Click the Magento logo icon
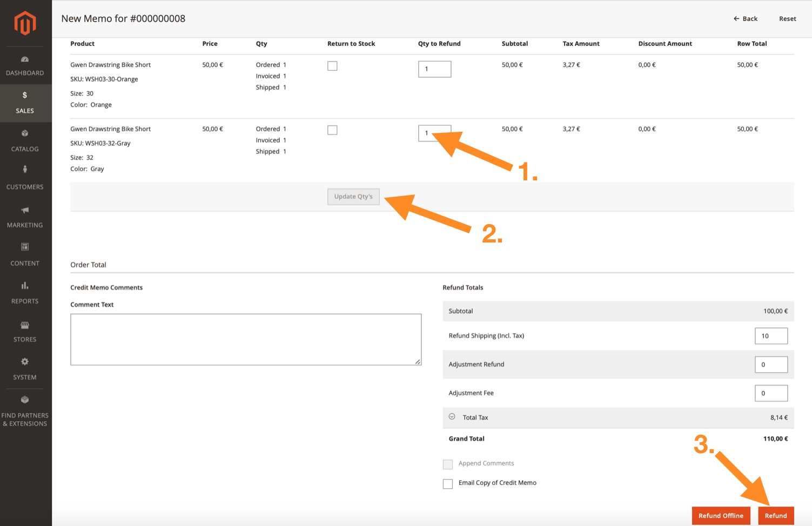Viewport: 812px width, 526px height. [25, 23]
